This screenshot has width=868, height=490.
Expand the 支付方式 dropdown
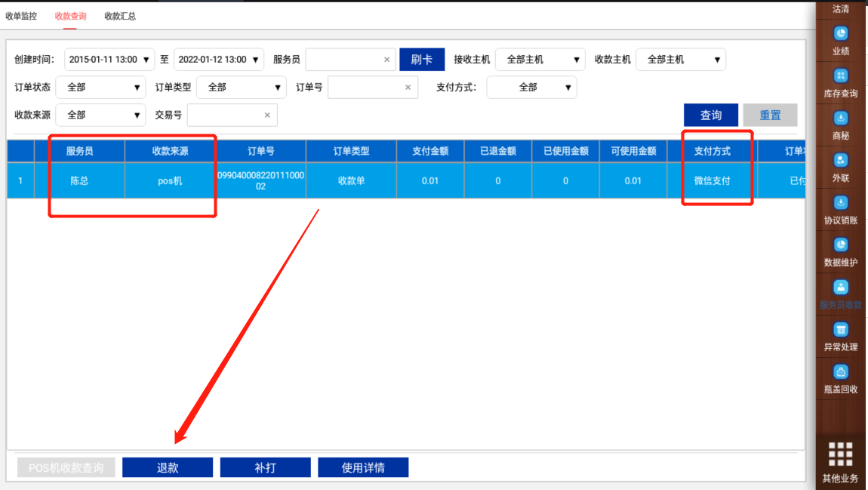pyautogui.click(x=531, y=88)
